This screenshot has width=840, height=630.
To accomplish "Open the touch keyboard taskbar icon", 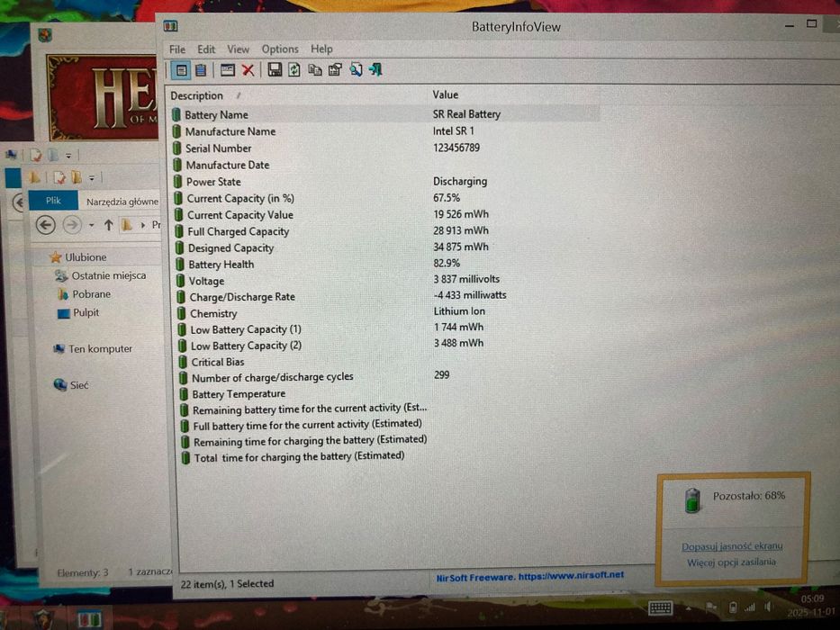I will point(660,607).
